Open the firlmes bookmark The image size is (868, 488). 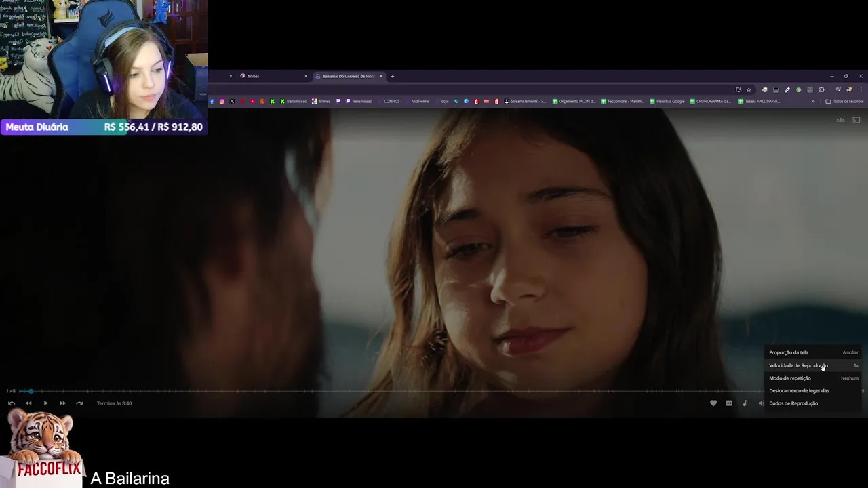(x=321, y=102)
